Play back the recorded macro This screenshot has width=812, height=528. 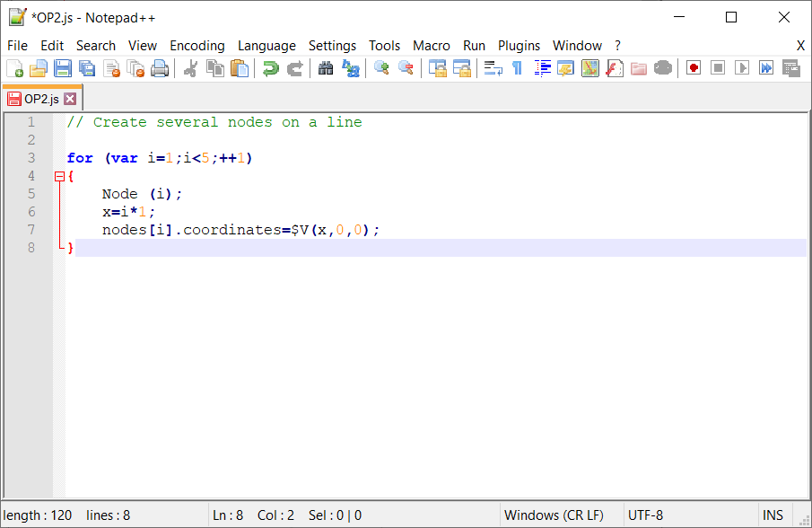point(743,67)
